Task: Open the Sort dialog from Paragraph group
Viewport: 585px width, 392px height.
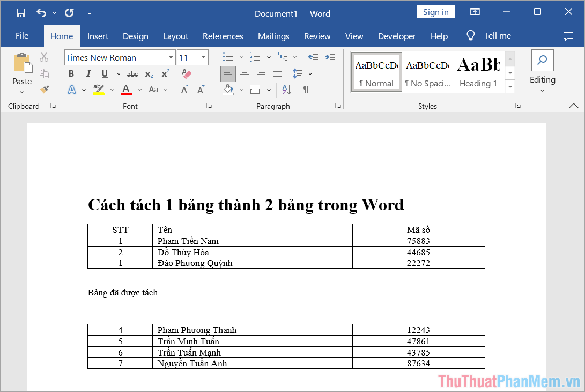Action: pyautogui.click(x=286, y=90)
